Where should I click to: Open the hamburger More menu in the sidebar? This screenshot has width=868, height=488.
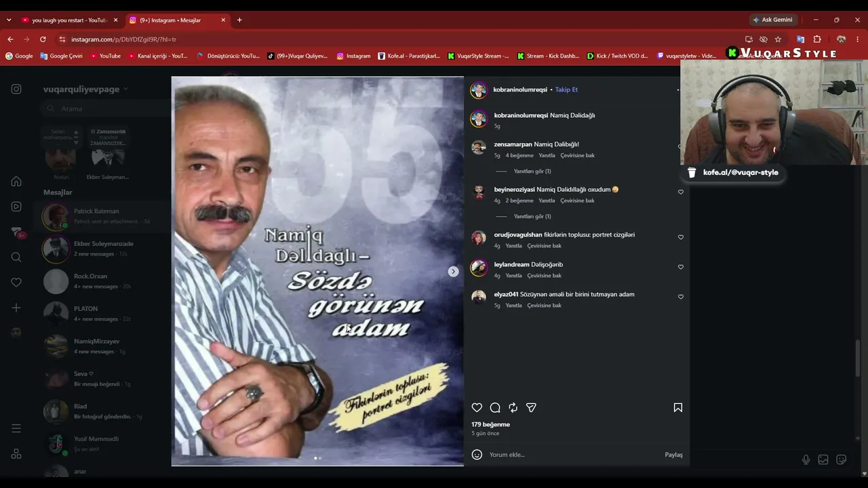click(x=16, y=428)
